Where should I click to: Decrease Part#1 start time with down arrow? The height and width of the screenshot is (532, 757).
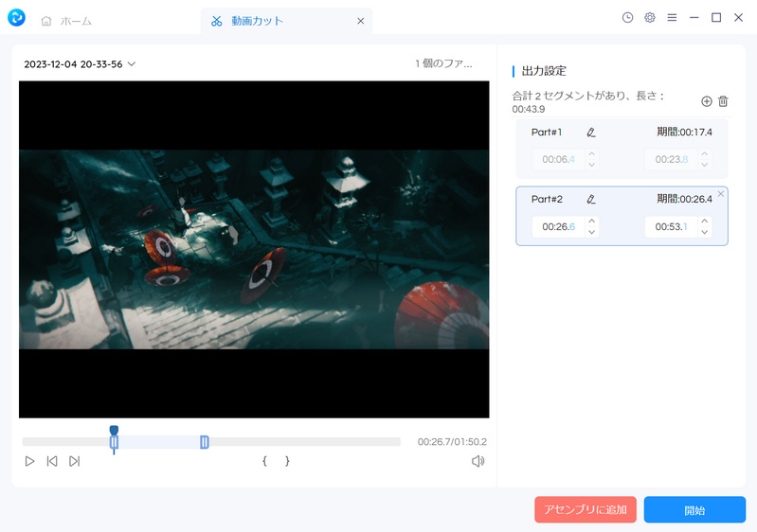click(592, 165)
